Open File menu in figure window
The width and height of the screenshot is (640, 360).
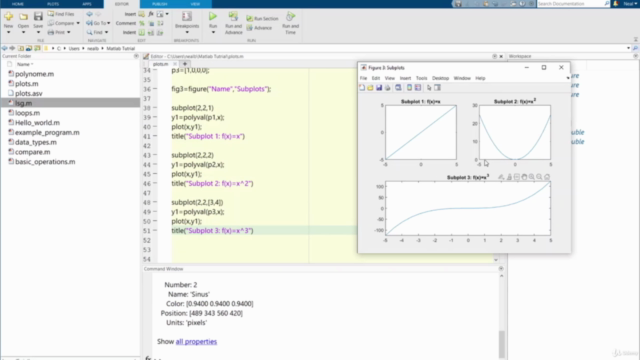363,78
